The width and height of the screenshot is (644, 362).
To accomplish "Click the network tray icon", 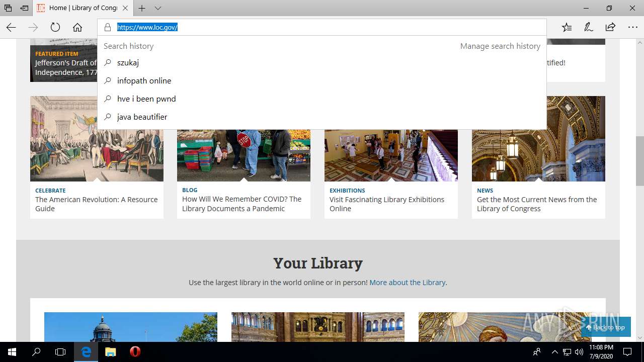I will [x=567, y=352].
